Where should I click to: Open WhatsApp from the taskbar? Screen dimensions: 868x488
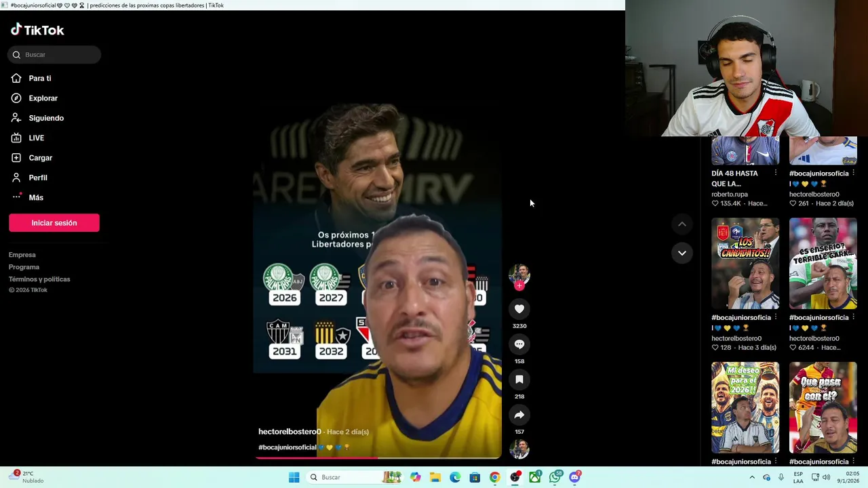pyautogui.click(x=555, y=477)
